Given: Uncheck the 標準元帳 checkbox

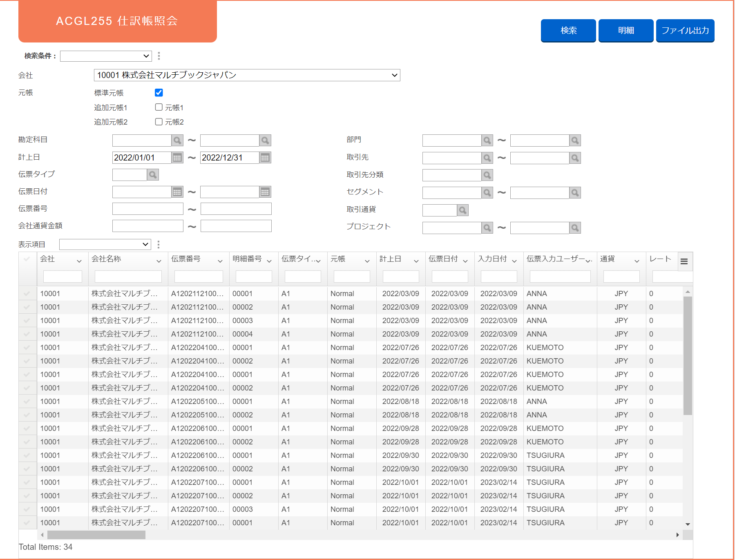Looking at the screenshot, I should (x=159, y=93).
